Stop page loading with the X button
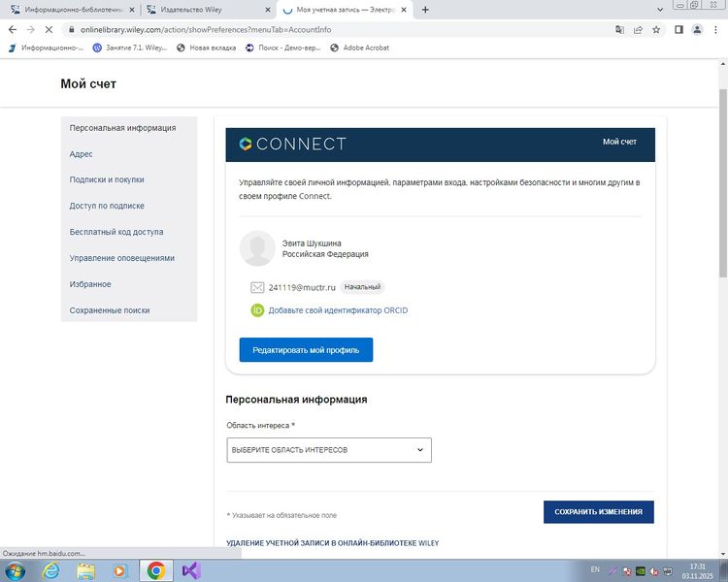Screen dimensions: 728x582 49,29
